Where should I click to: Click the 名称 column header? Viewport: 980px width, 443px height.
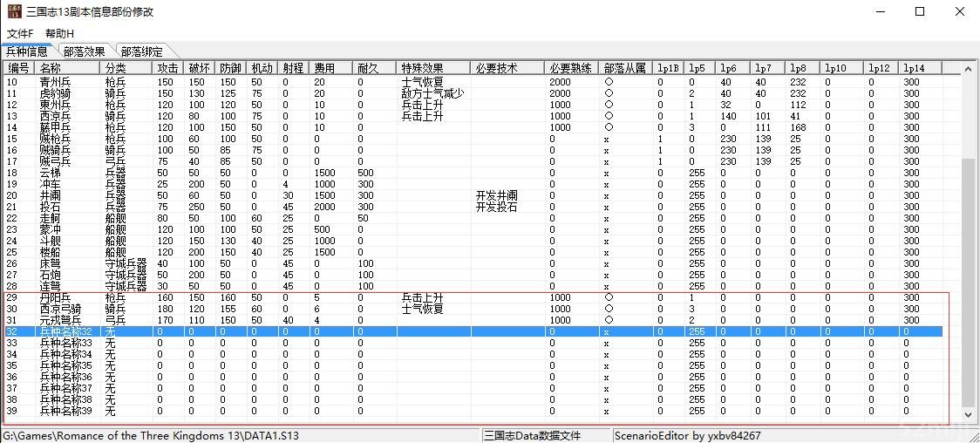51,68
